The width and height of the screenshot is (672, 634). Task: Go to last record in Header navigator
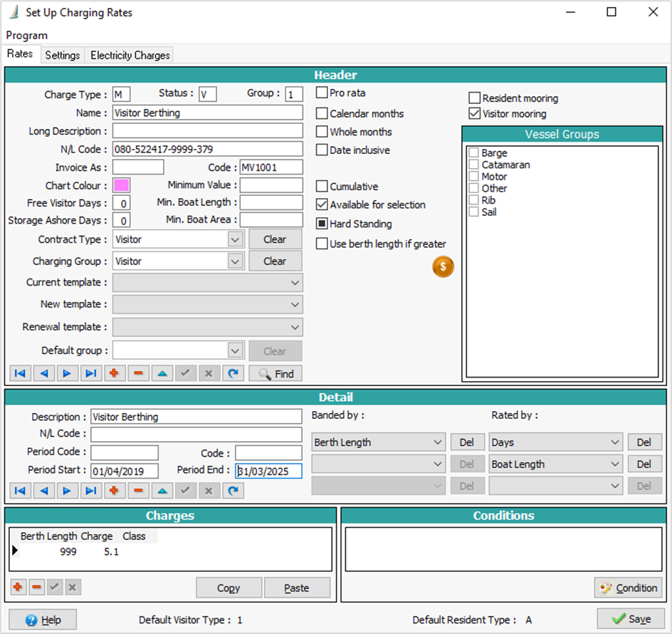(x=90, y=373)
